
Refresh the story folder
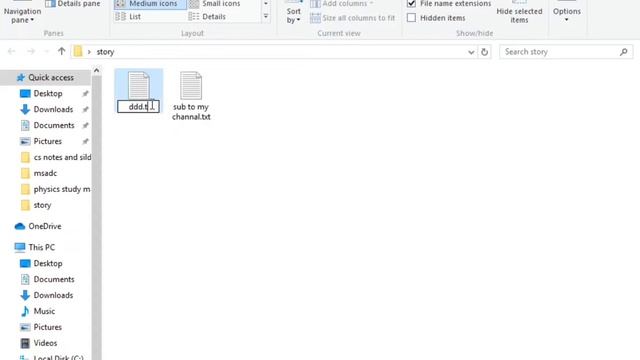point(484,52)
